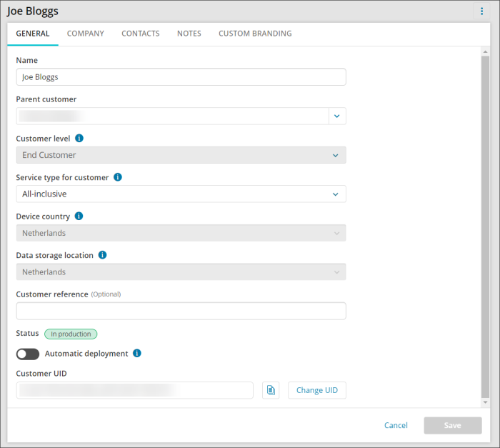Open the Service type for customer dropdown

click(181, 194)
